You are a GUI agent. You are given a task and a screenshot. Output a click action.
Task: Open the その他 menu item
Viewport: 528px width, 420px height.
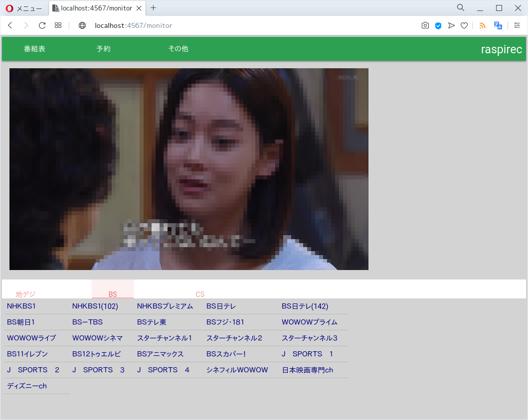pyautogui.click(x=178, y=49)
